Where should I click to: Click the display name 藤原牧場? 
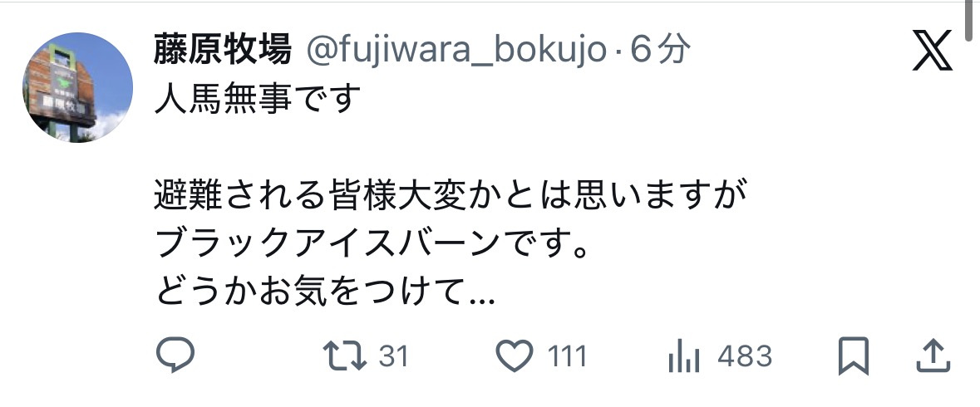(223, 49)
